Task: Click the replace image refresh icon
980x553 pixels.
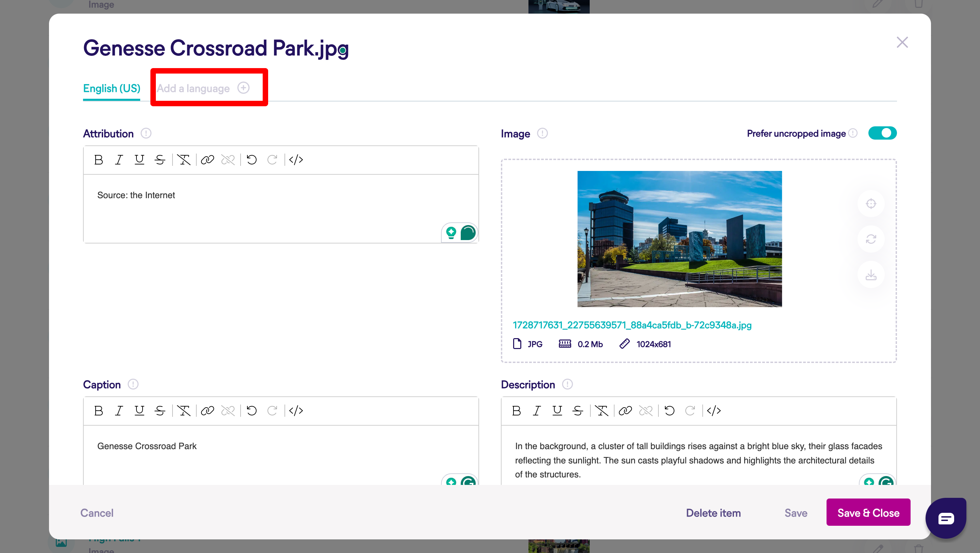Action: (x=871, y=239)
